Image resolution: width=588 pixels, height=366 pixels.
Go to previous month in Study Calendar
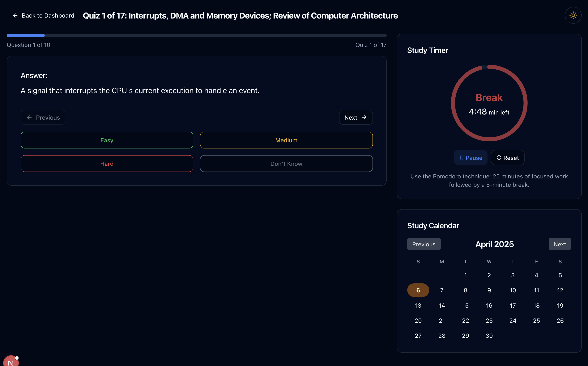point(424,244)
